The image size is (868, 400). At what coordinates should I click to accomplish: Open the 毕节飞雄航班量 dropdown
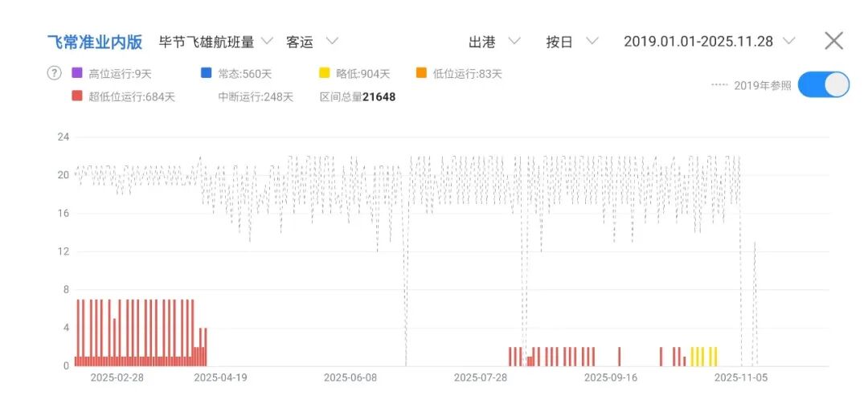tap(216, 42)
